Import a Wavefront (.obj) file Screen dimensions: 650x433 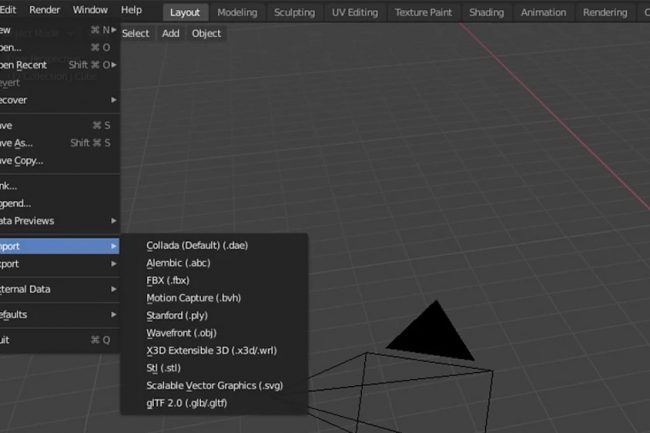[183, 332]
